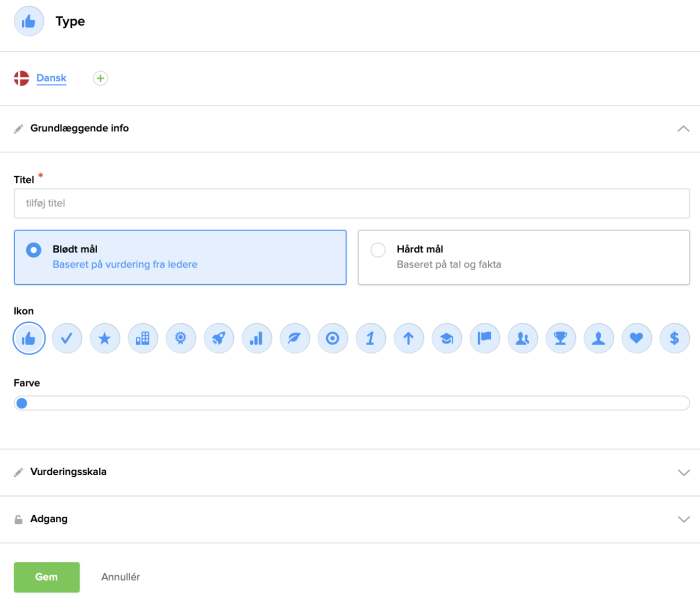700x608 pixels.
Task: Expand the Adgang section
Action: pos(683,519)
